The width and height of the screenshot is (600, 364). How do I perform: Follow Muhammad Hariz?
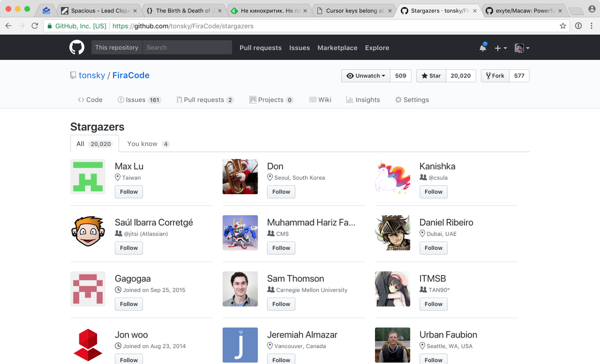(x=281, y=248)
